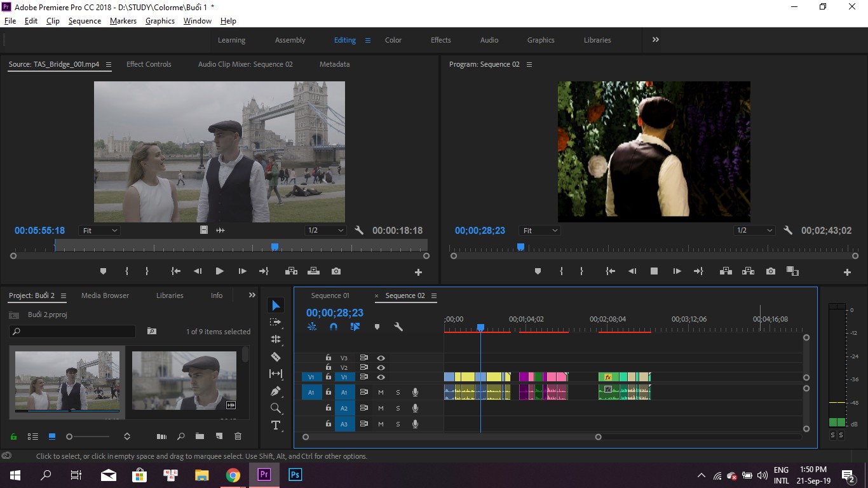Image resolution: width=868 pixels, height=488 pixels.
Task: Click the New Bin folder icon
Action: 200,437
